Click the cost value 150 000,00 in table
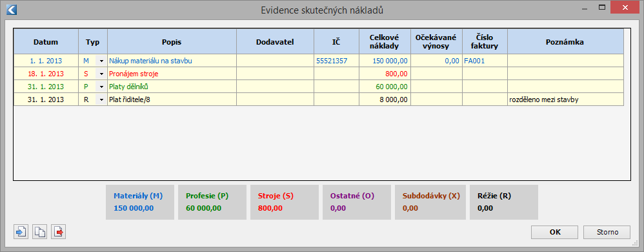Viewport: 644px width, 252px height. pos(390,61)
